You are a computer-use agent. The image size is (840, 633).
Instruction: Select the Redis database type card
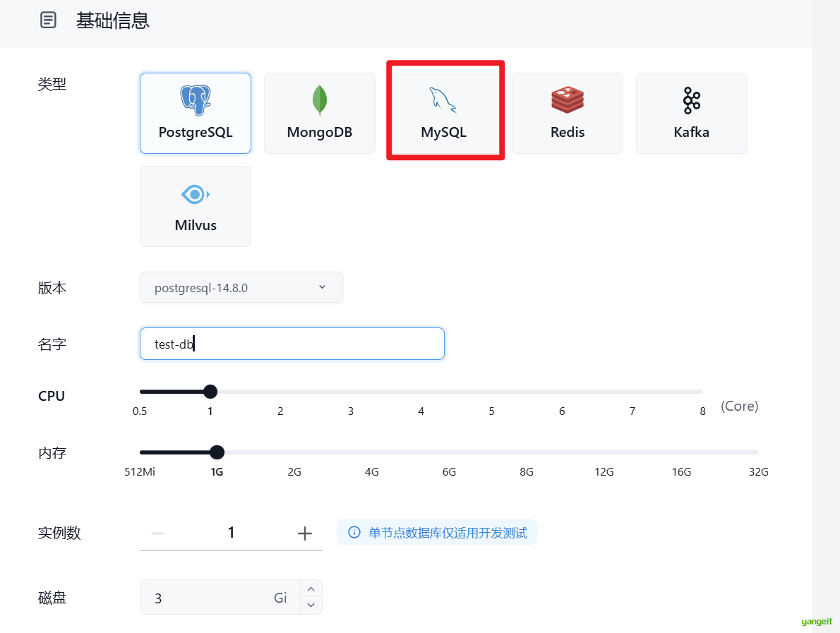tap(568, 113)
